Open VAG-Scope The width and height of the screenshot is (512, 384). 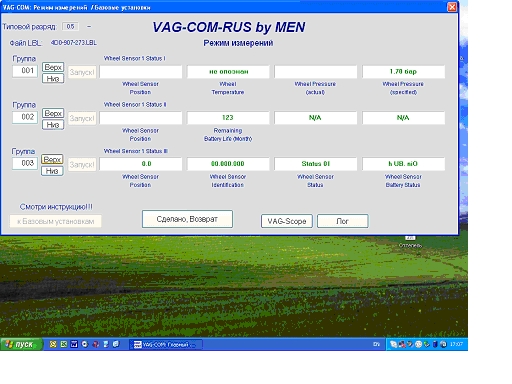(287, 221)
